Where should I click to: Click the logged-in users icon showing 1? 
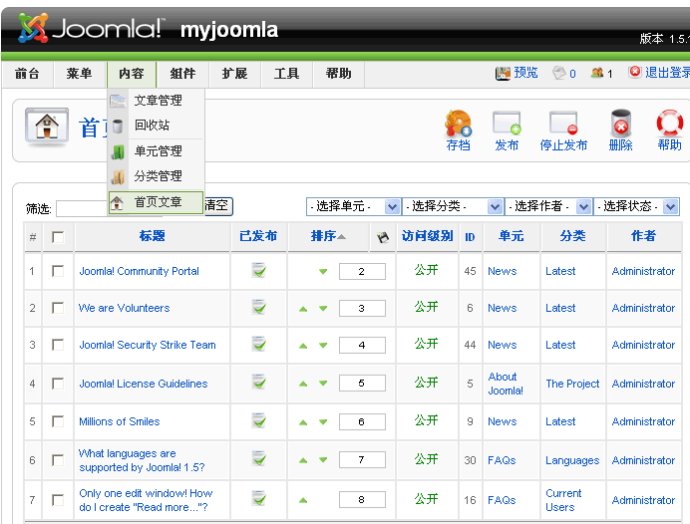pyautogui.click(x=602, y=73)
